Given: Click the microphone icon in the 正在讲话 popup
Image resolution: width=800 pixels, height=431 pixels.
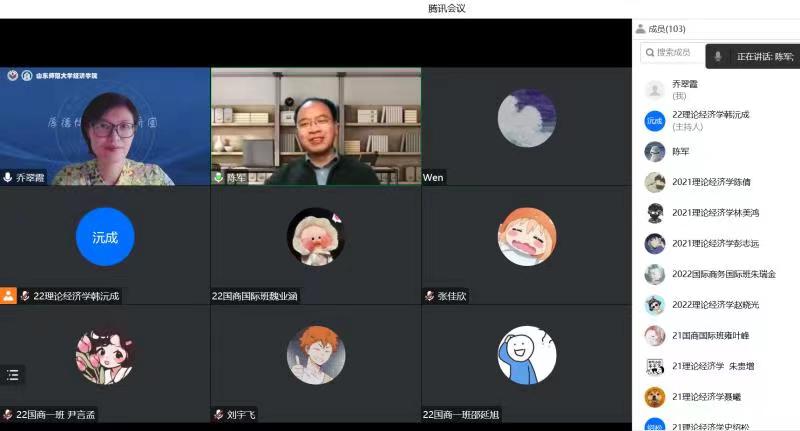Looking at the screenshot, I should tap(718, 57).
